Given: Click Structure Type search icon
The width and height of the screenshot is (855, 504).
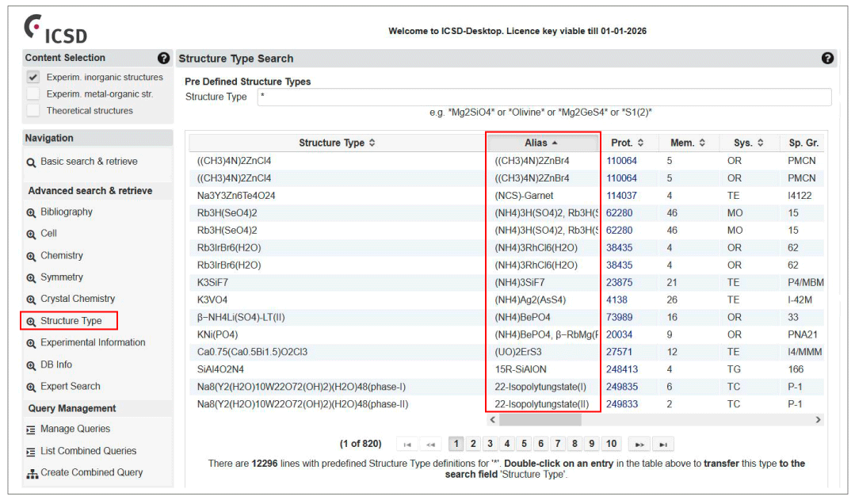Looking at the screenshot, I should [x=31, y=322].
